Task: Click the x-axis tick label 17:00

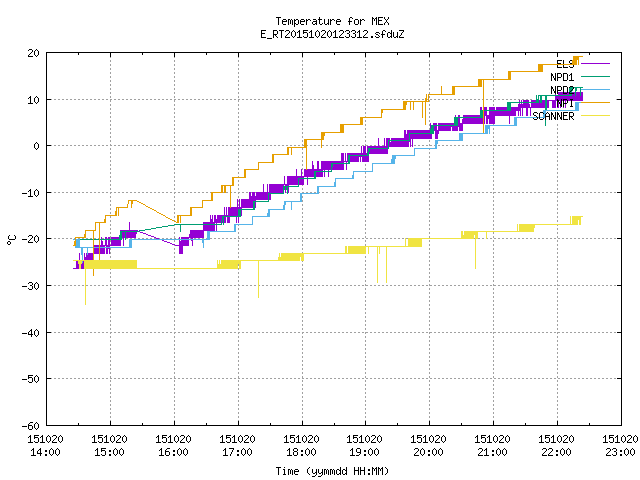Action: coord(237,452)
